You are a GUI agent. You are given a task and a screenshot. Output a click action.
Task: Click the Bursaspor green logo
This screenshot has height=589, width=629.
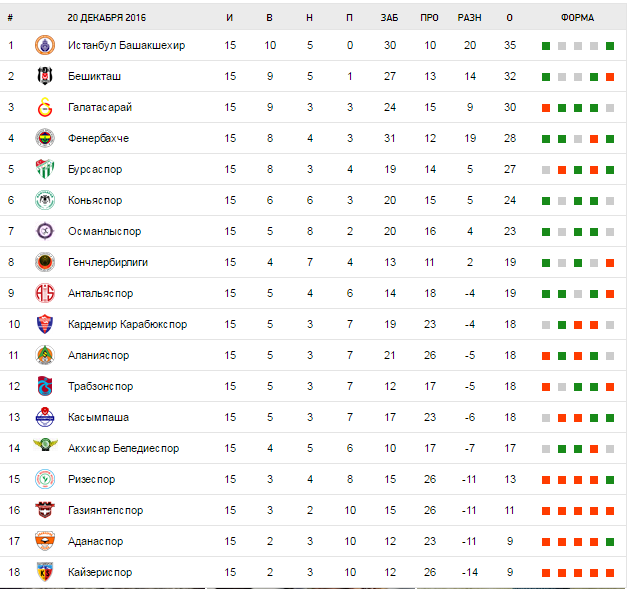pyautogui.click(x=44, y=169)
